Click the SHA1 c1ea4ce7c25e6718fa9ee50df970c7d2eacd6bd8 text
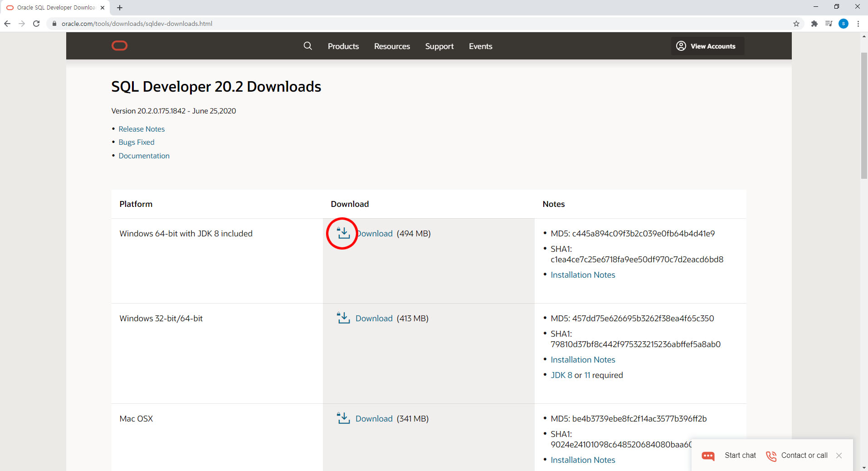Image resolution: width=868 pixels, height=471 pixels. pyautogui.click(x=637, y=254)
